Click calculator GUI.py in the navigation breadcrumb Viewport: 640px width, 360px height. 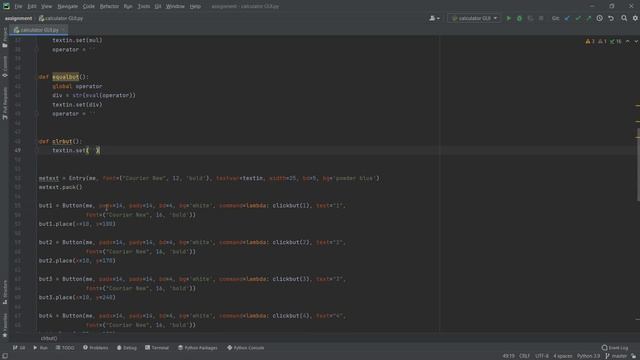point(61,18)
